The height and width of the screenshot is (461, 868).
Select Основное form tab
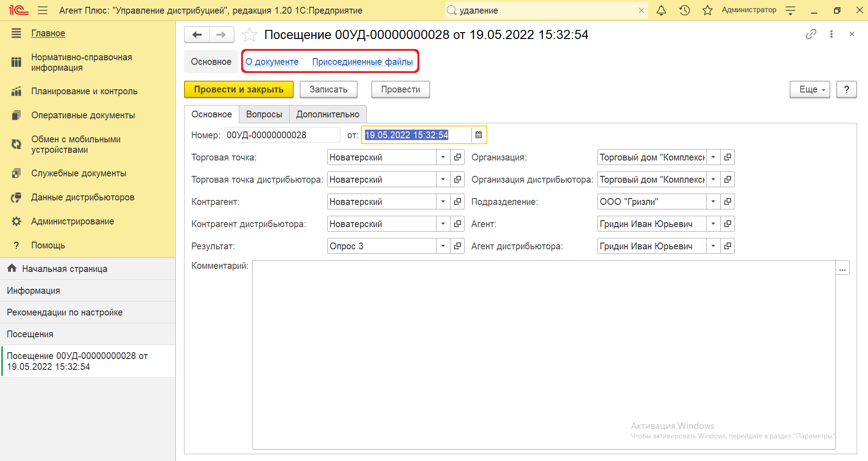click(211, 114)
